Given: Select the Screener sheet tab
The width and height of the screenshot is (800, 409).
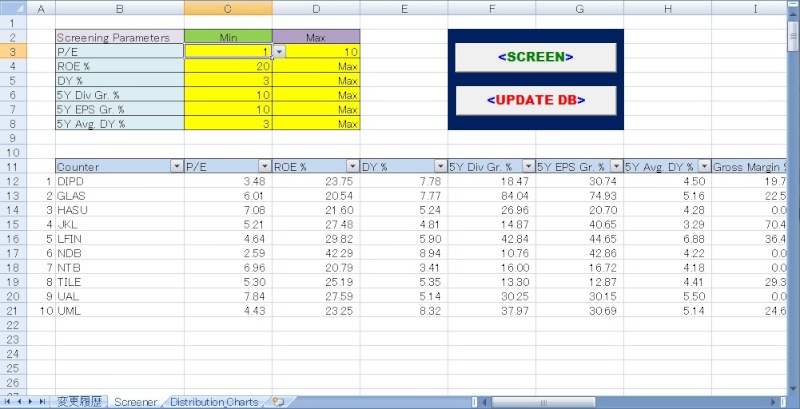Looking at the screenshot, I should click(135, 402).
